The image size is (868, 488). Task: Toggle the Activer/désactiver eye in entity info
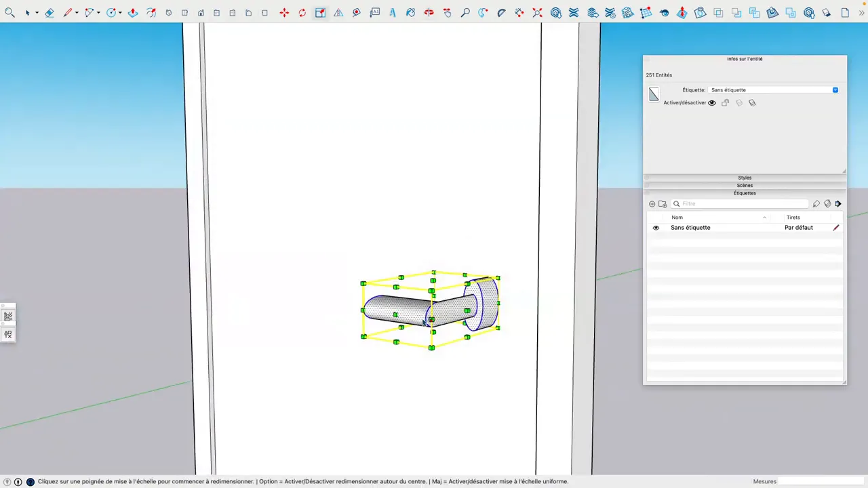coord(711,102)
